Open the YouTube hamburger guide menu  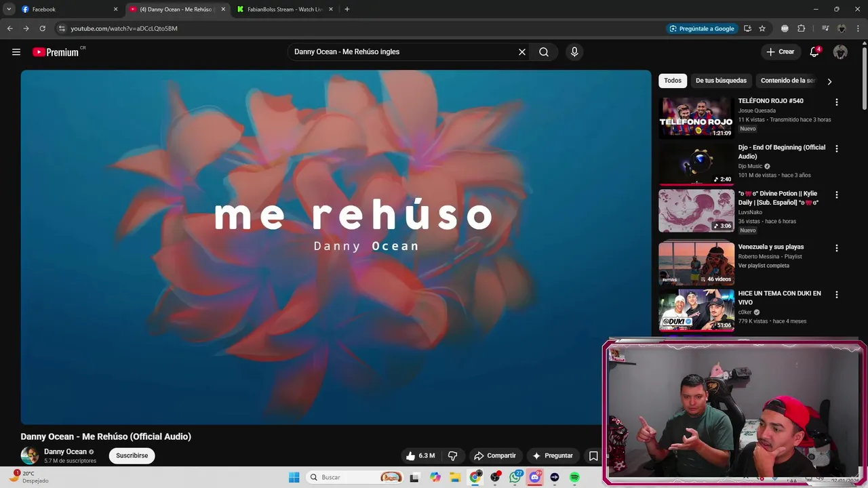pyautogui.click(x=16, y=52)
